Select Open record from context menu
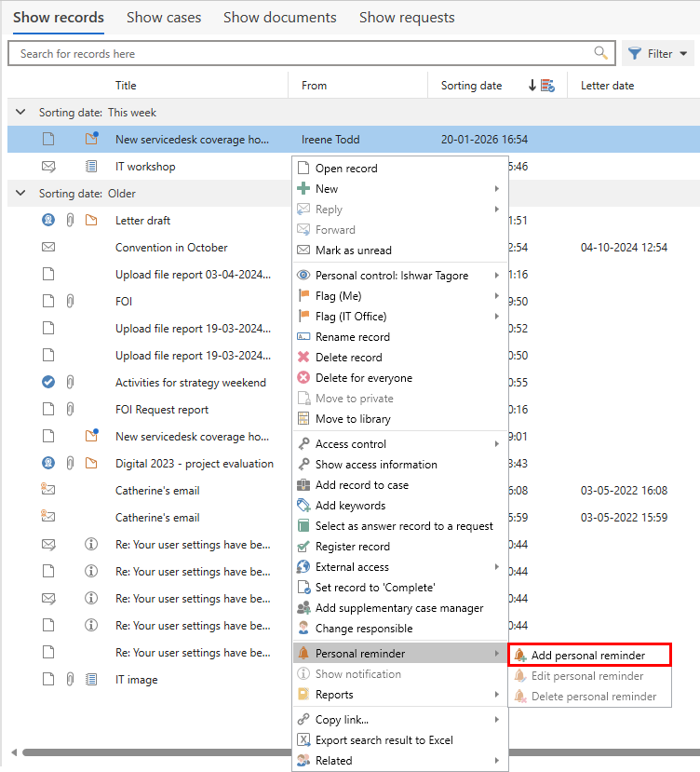The height and width of the screenshot is (772, 700). tap(399, 169)
